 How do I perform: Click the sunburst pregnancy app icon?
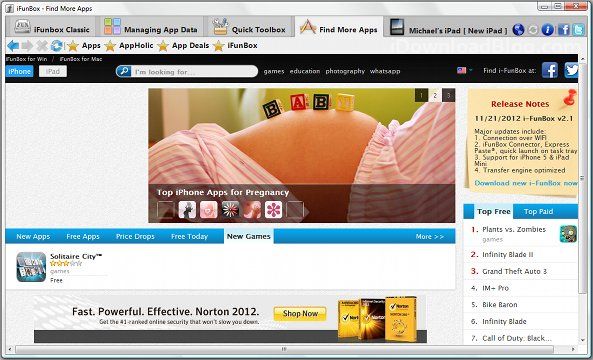(230, 209)
